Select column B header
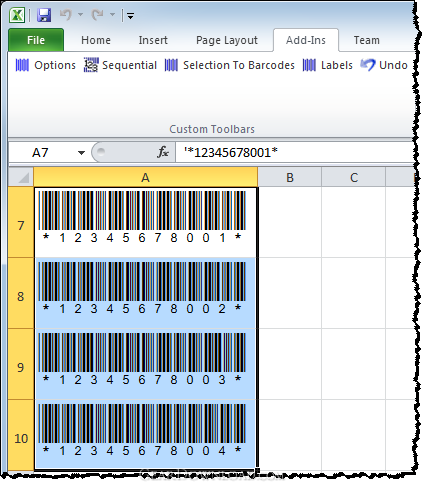The width and height of the screenshot is (425, 483). click(x=290, y=177)
